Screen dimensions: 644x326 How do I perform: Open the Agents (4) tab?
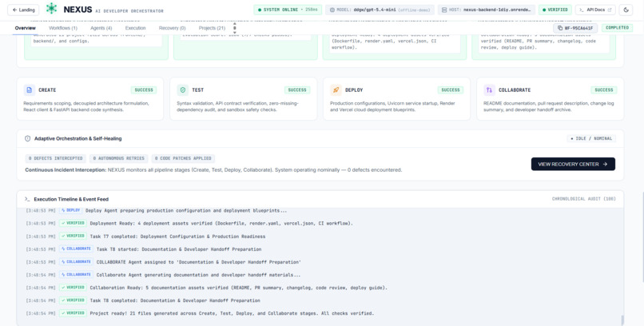tap(101, 28)
